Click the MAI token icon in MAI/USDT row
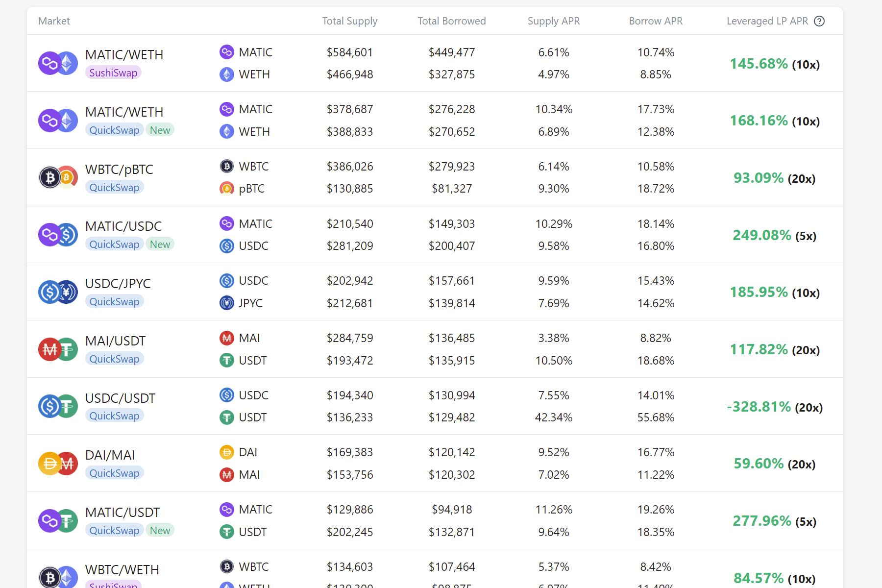This screenshot has width=882, height=588. [x=227, y=338]
